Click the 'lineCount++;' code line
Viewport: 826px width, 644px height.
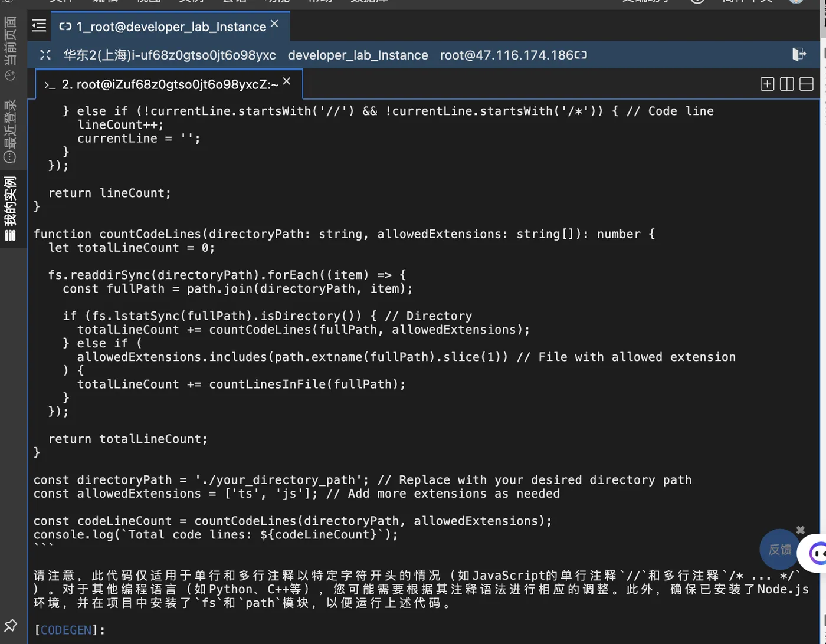coord(120,124)
